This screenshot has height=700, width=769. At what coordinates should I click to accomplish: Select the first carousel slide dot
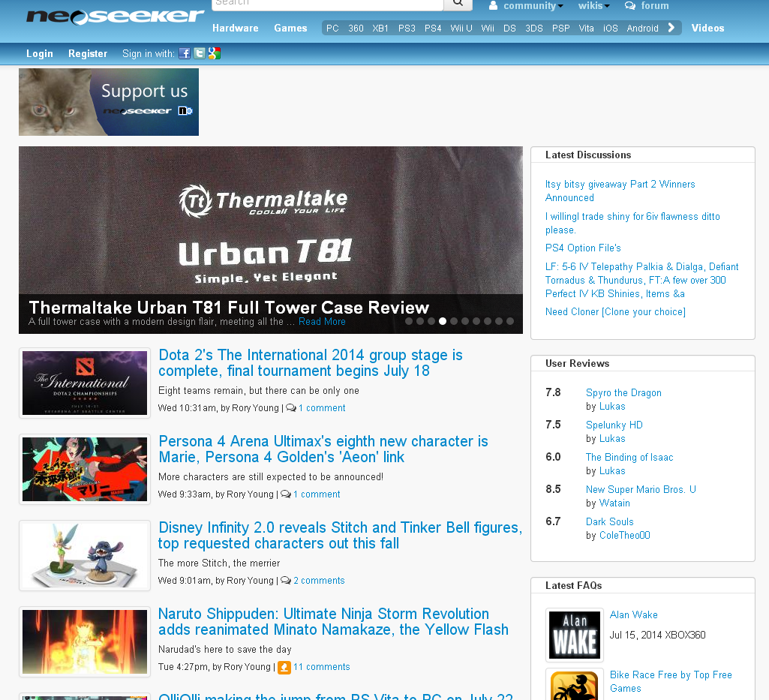[x=409, y=321]
